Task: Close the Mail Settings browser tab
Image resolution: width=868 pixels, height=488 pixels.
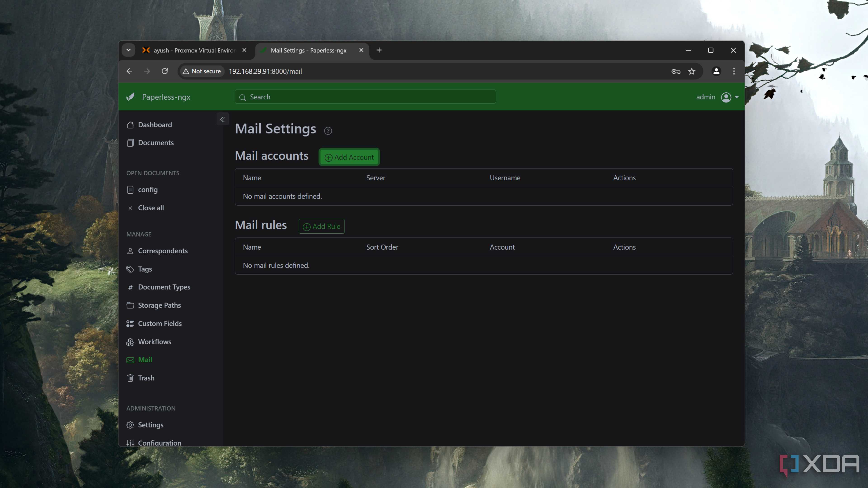Action: point(361,50)
